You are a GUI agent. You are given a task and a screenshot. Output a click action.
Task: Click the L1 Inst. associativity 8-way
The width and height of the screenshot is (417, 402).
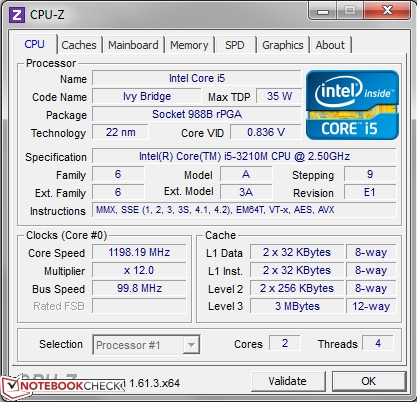point(371,270)
